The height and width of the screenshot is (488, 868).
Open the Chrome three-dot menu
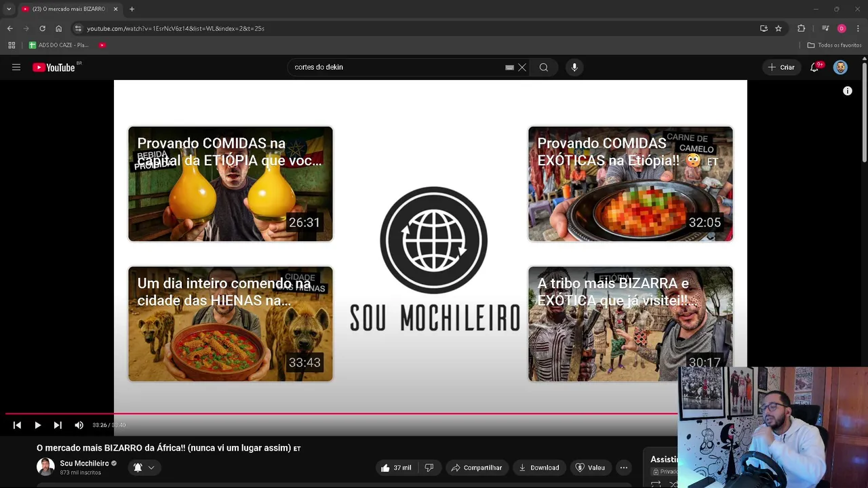coord(858,28)
